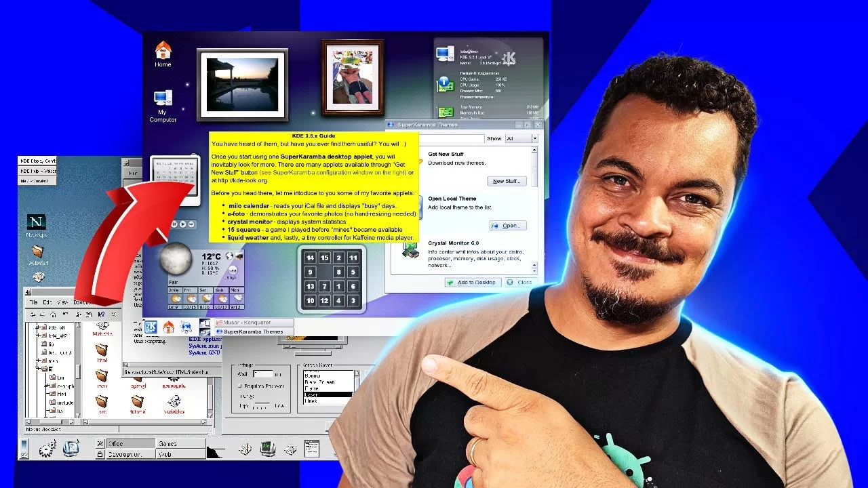Select Laser in the screen saver list

(x=328, y=394)
